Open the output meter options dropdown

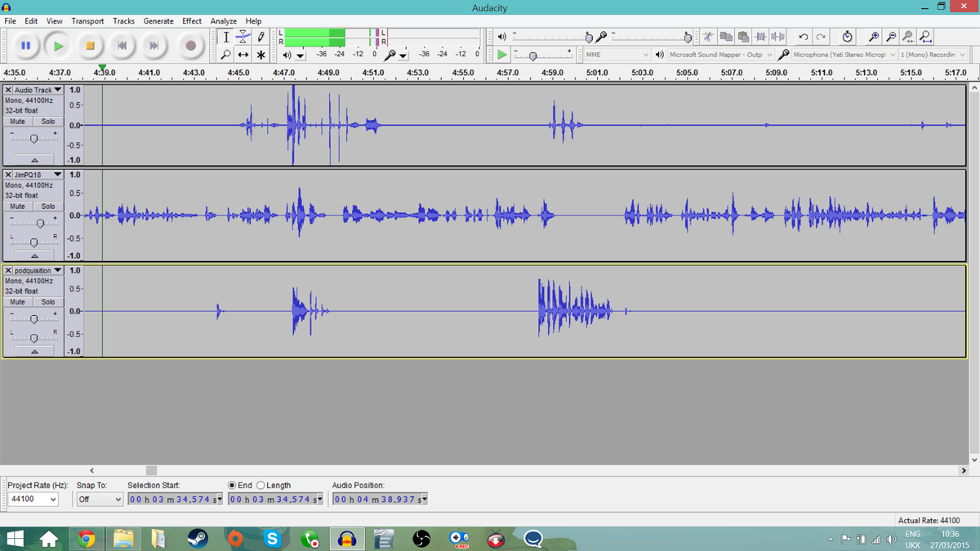click(x=301, y=56)
